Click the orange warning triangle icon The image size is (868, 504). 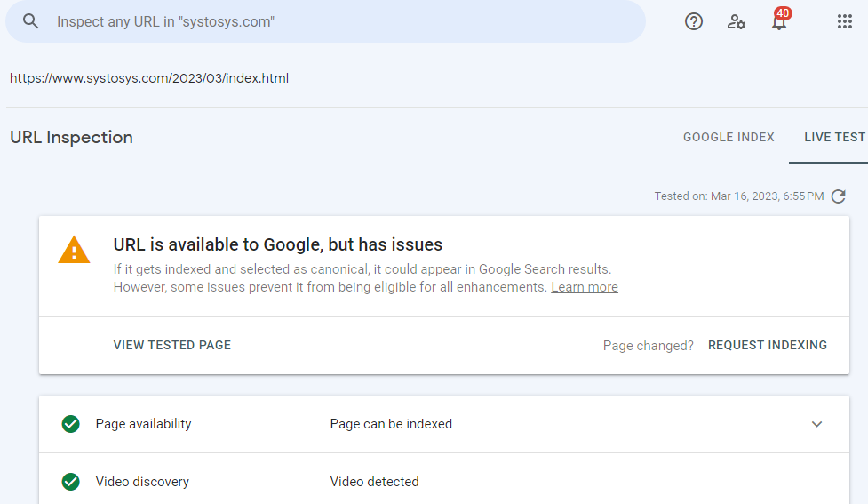click(x=74, y=250)
